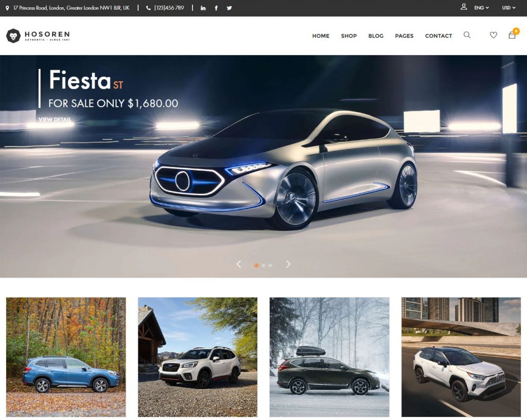Open the CONTACT menu item
The width and height of the screenshot is (527, 420).
[438, 35]
